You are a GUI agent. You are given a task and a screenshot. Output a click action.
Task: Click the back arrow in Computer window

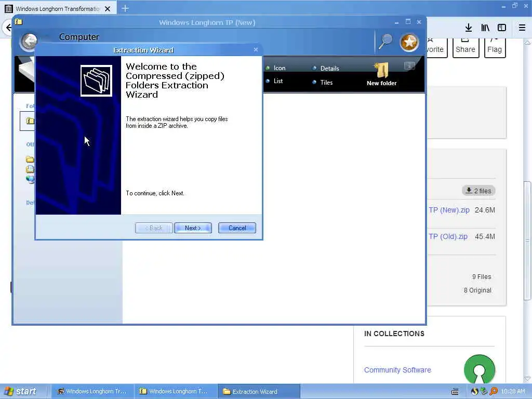(x=29, y=42)
